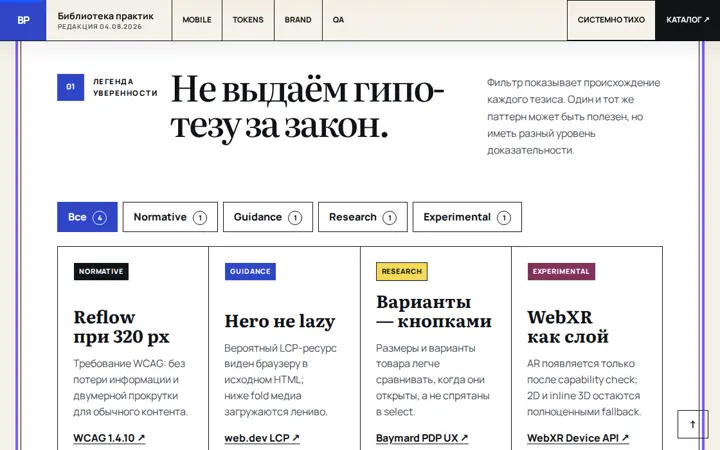Open the web.dev LCP source link

click(x=262, y=438)
